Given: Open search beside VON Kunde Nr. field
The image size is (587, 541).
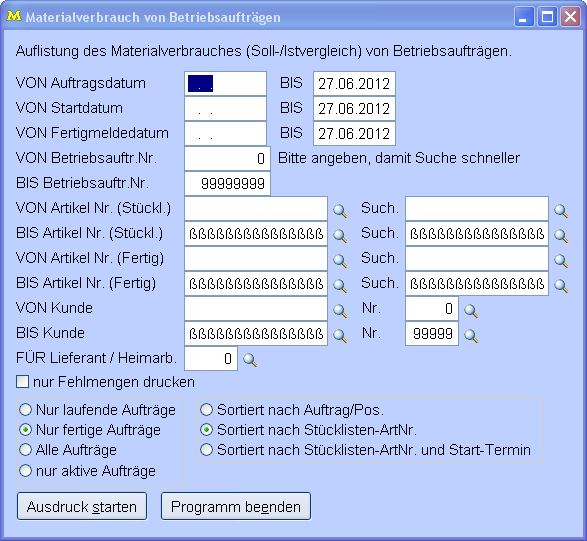Looking at the screenshot, I should (471, 310).
